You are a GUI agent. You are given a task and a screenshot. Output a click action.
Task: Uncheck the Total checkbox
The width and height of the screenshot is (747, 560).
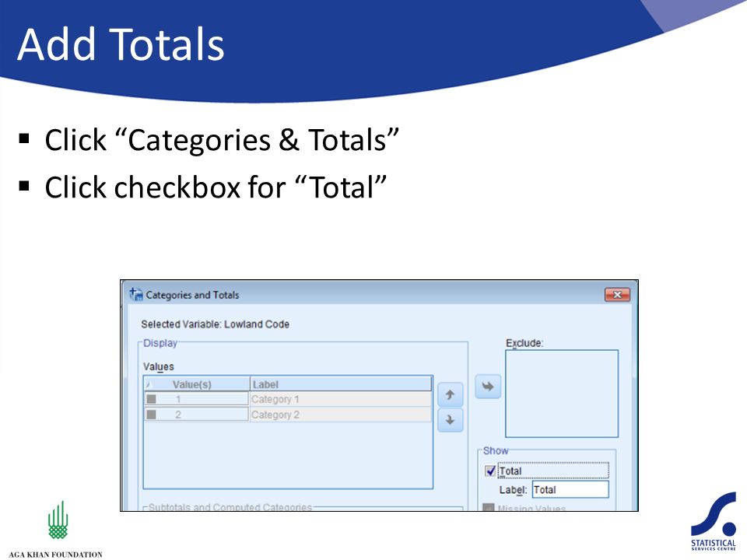tap(489, 471)
